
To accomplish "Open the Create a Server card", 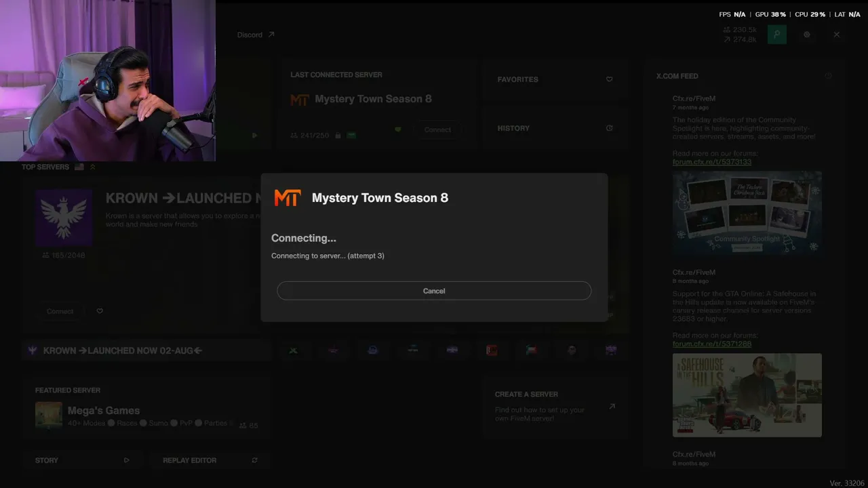I will pyautogui.click(x=555, y=407).
